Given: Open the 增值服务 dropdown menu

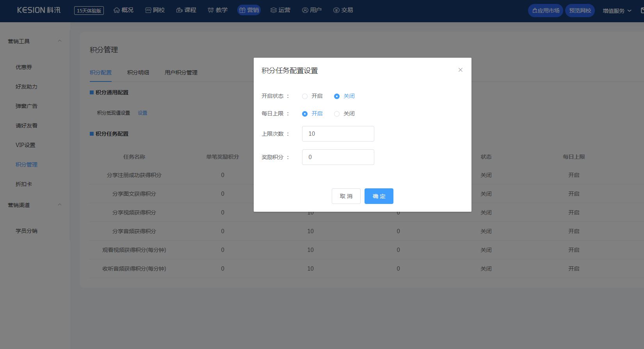Looking at the screenshot, I should [x=617, y=11].
